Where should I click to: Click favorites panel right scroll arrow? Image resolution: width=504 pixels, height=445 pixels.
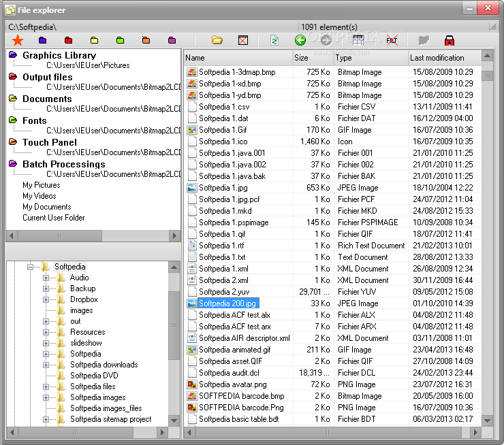point(174,235)
